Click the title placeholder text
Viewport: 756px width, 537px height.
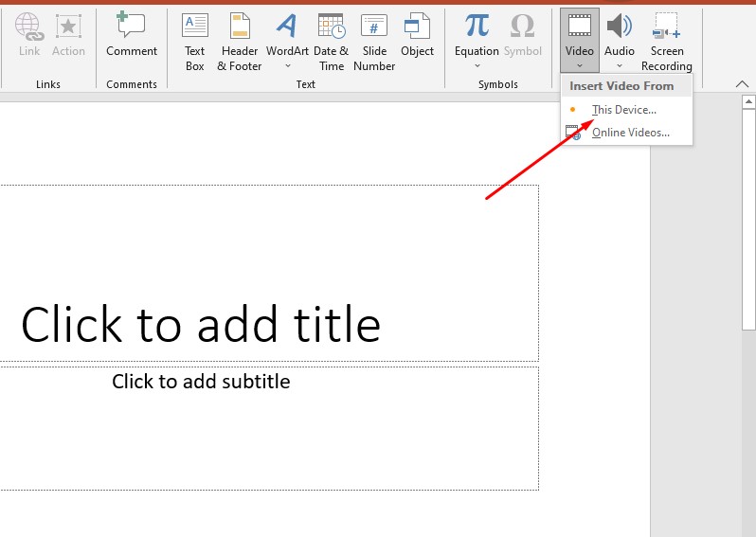click(201, 325)
